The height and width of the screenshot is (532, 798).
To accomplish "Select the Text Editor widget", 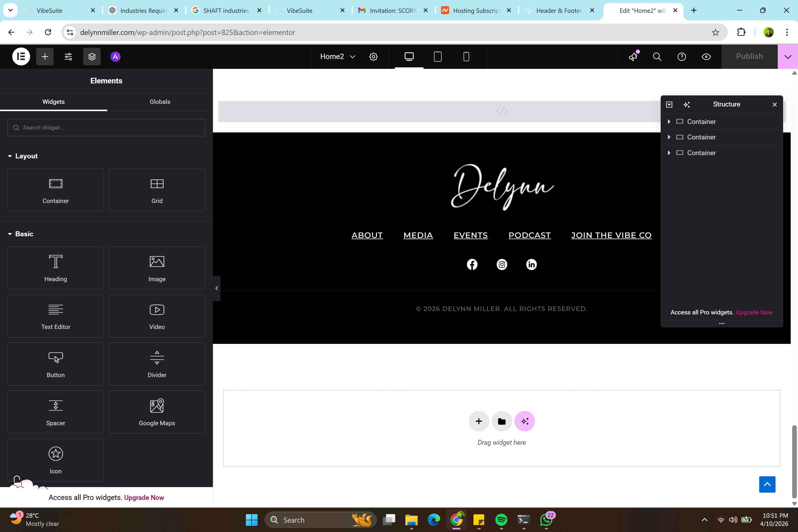I will [x=56, y=316].
